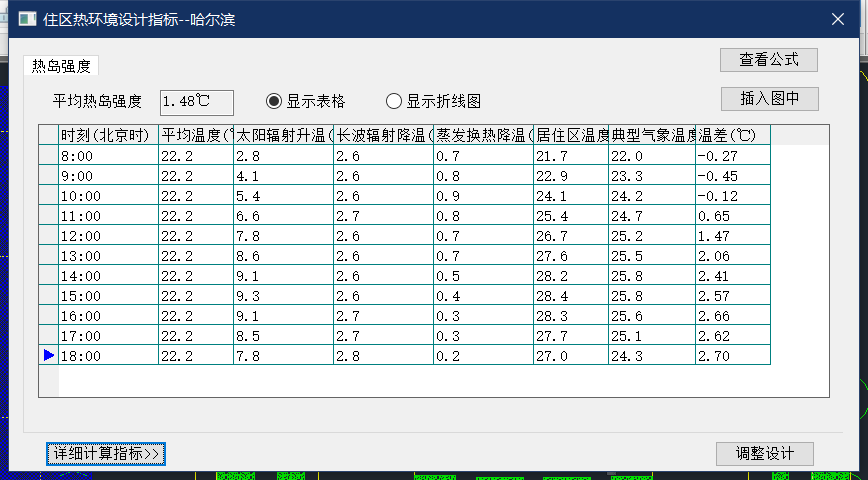Select the 12:00 time cell

tap(108, 235)
